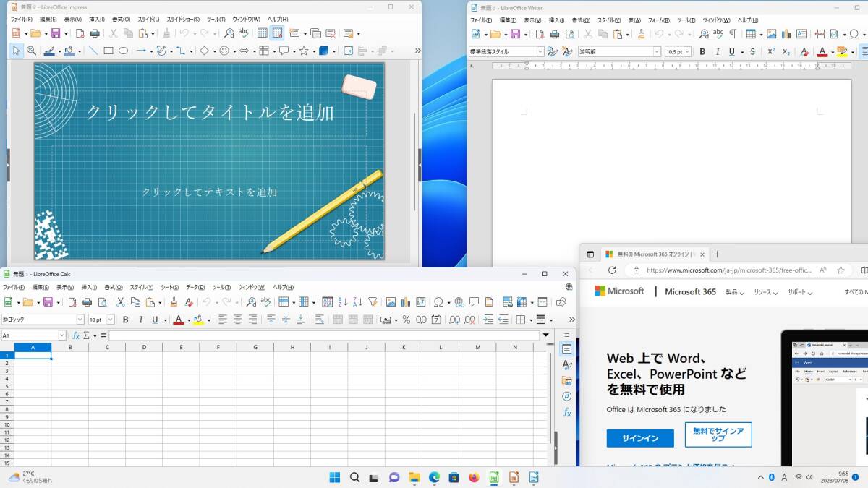Toggle Display Grid in Impress toolbar

pyautogui.click(x=263, y=33)
